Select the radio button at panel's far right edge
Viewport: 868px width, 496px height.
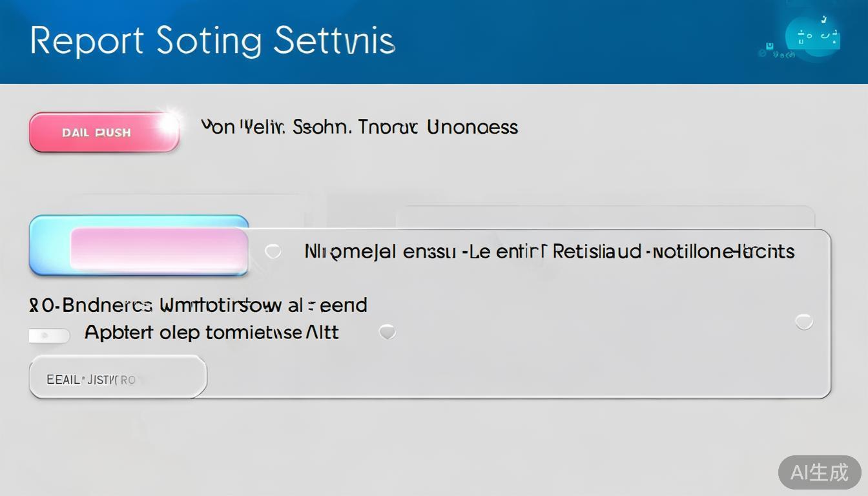803,321
